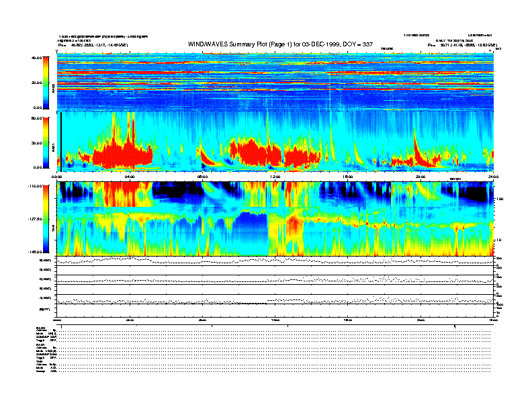Click the -110.00 label on TNR scale
The image size is (532, 411).
36,186
